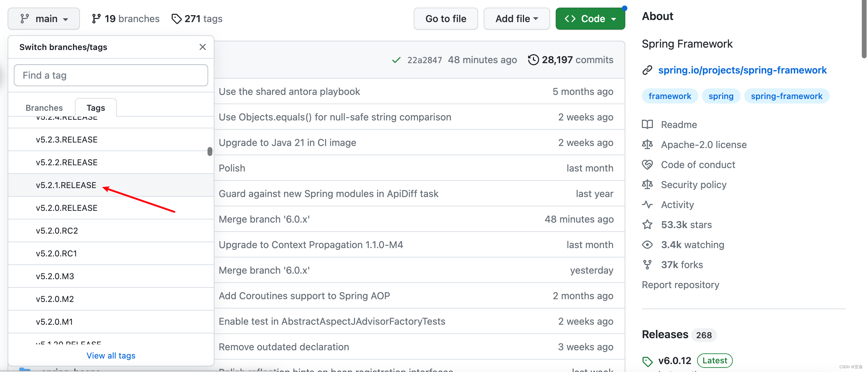Open the Apache-2.0 license link
Viewport: 868px width, 372px height.
point(704,145)
